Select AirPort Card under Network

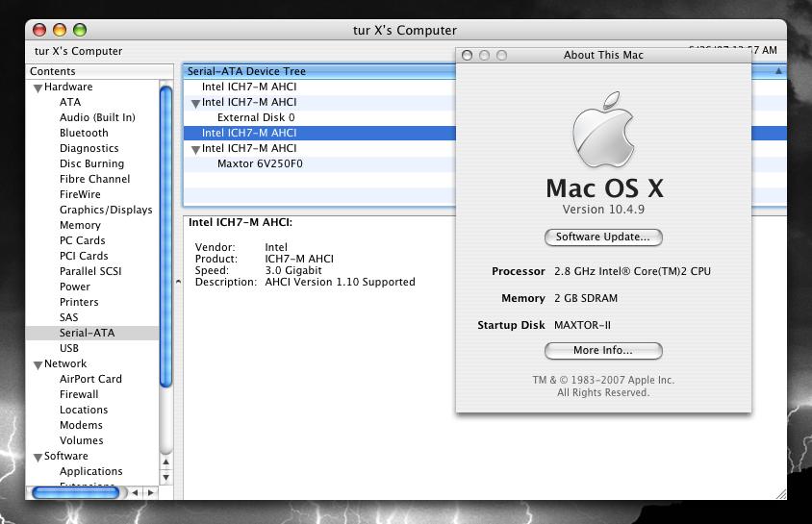click(x=90, y=379)
